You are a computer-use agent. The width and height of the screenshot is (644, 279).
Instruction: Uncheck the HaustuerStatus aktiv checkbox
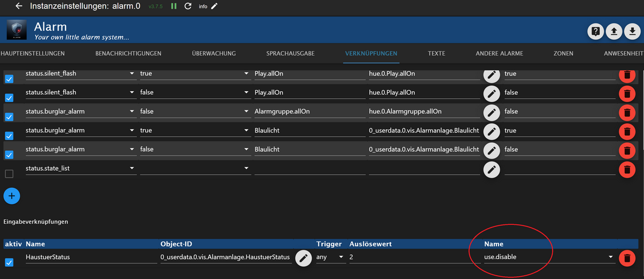9,262
